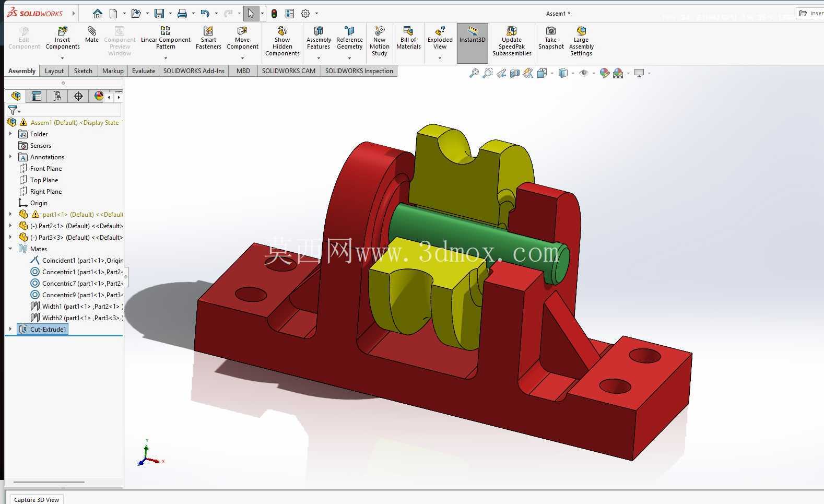Toggle Instant3D mode
This screenshot has width=824, height=504.
(x=473, y=43)
